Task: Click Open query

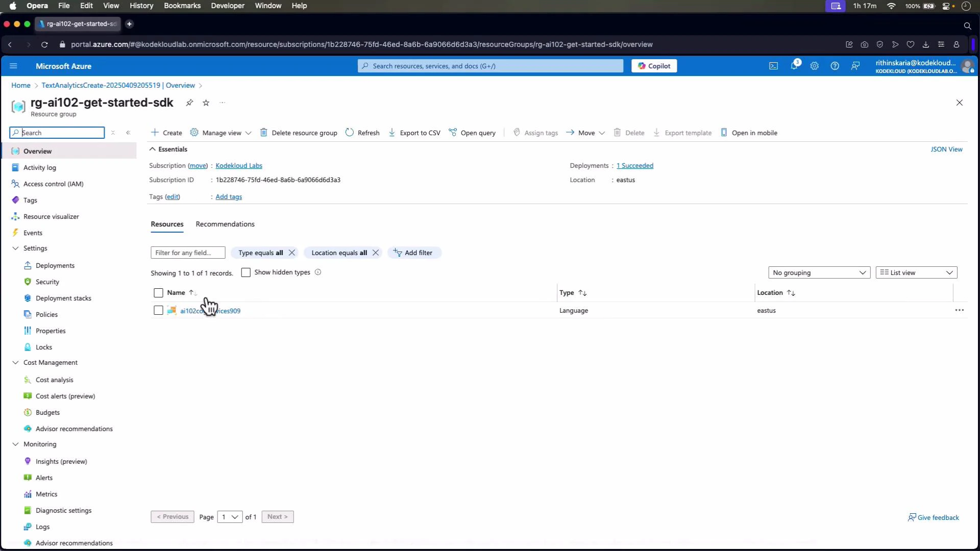Action: pos(472,133)
